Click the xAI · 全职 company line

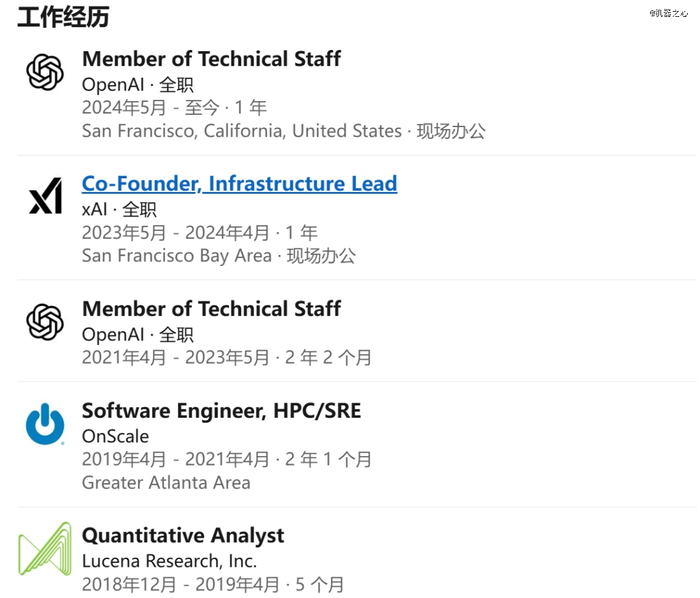point(119,209)
